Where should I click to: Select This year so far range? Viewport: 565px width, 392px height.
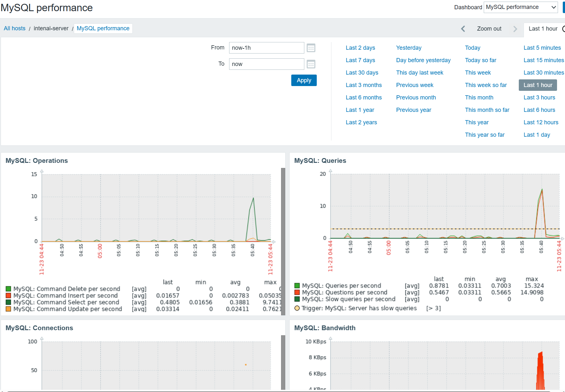[x=485, y=135]
